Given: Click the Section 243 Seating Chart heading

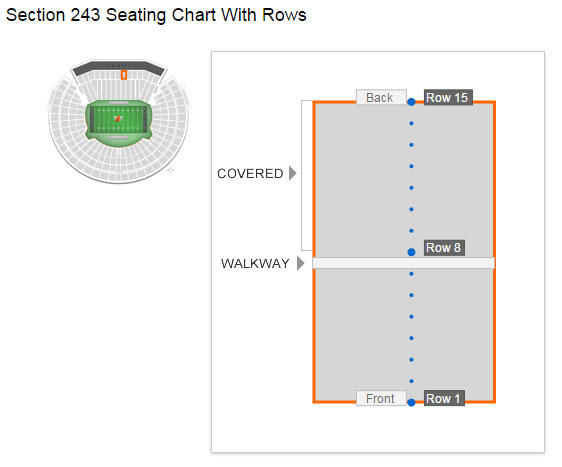Looking at the screenshot, I should (156, 15).
